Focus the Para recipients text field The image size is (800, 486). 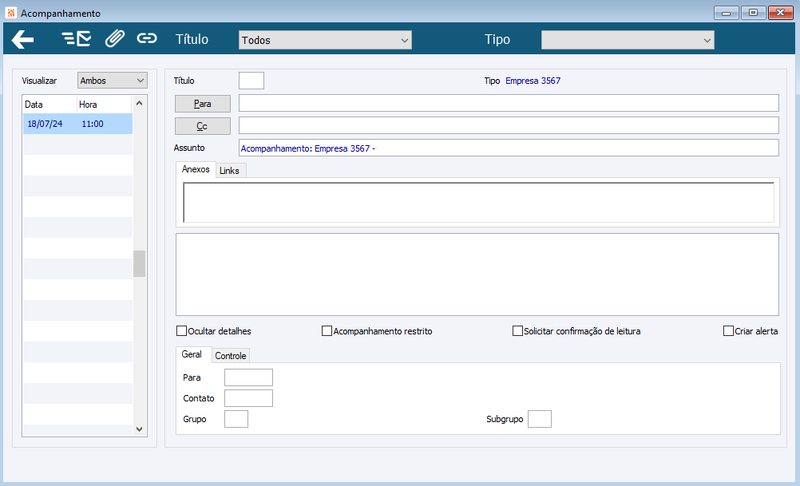509,103
